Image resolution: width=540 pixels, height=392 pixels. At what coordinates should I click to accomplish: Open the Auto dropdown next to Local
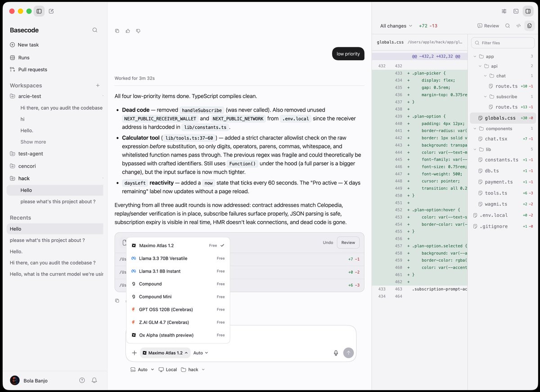(x=142, y=369)
